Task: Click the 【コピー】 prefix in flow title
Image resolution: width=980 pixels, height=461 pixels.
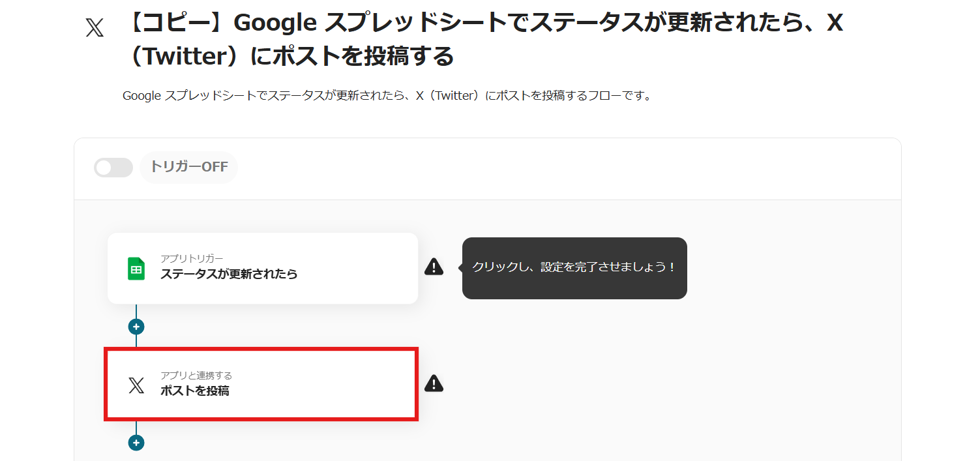Action: [176, 23]
